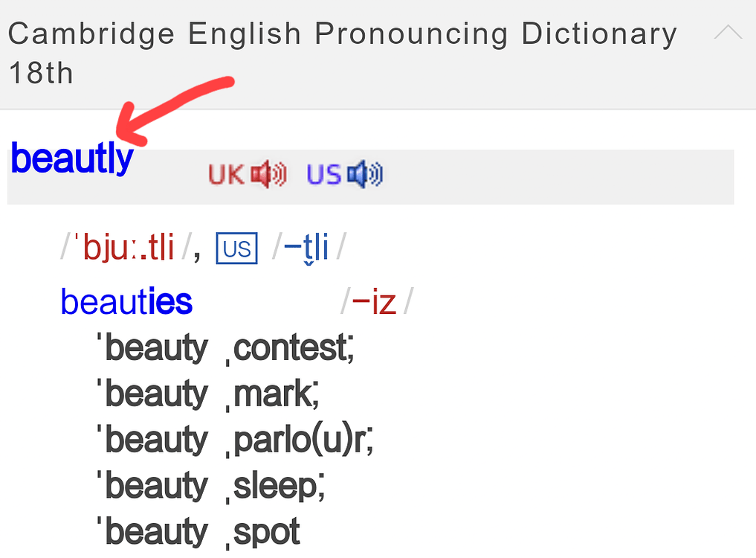Image resolution: width=756 pixels, height=558 pixels.
Task: Select the blue headword "beautly"
Action: (x=72, y=158)
